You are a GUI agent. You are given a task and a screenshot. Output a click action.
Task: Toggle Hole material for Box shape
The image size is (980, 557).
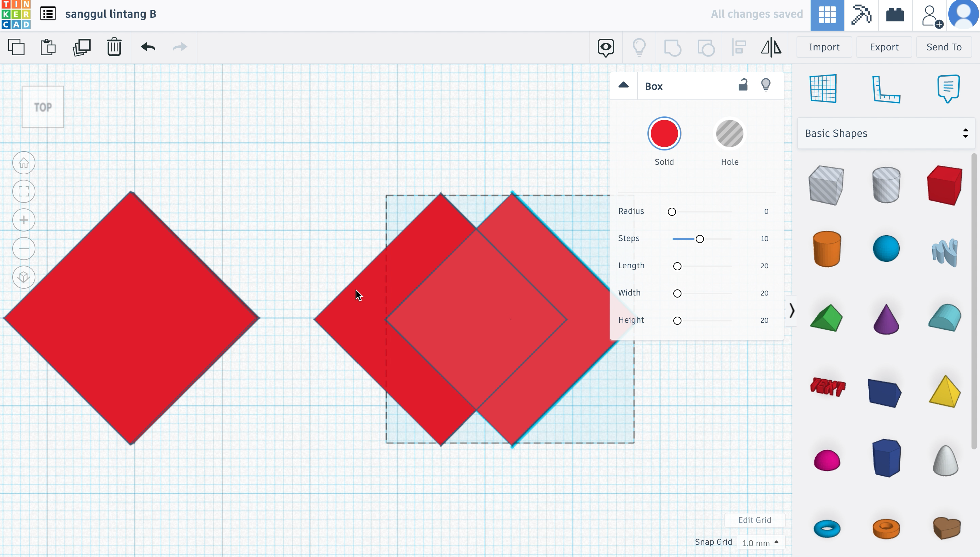[729, 133]
